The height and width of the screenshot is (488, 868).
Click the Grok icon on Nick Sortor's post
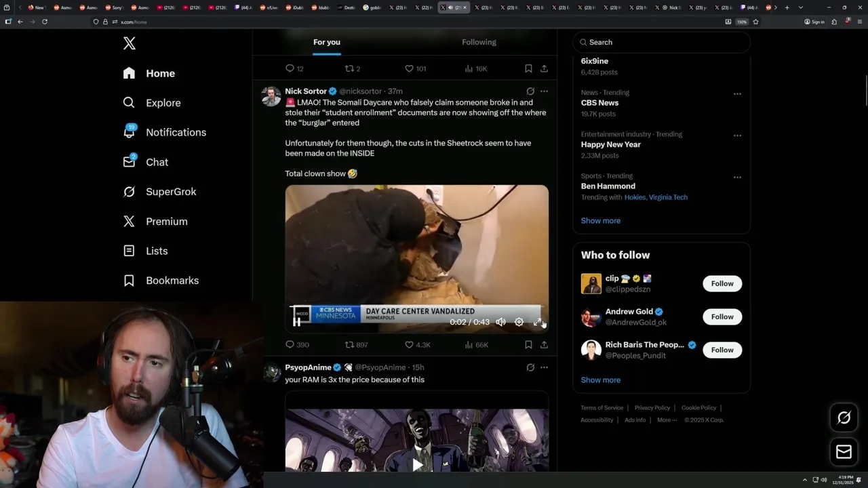pos(530,91)
